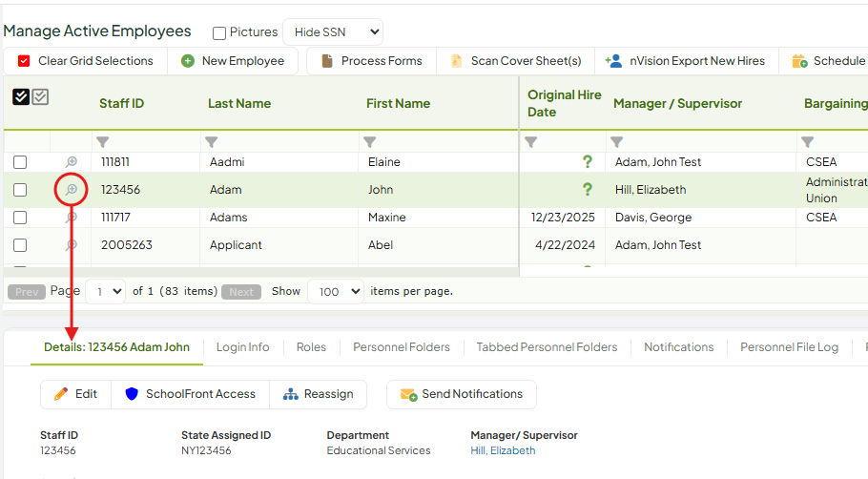Screen dimensions: 868x479
Task: Check the row checkbox for staff 111717
Action: click(20, 218)
